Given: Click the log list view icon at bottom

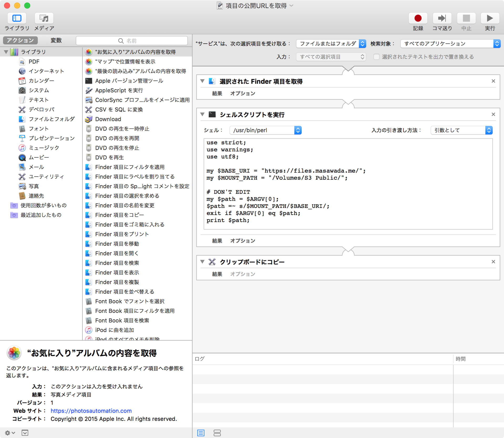Looking at the screenshot, I should coord(201,433).
